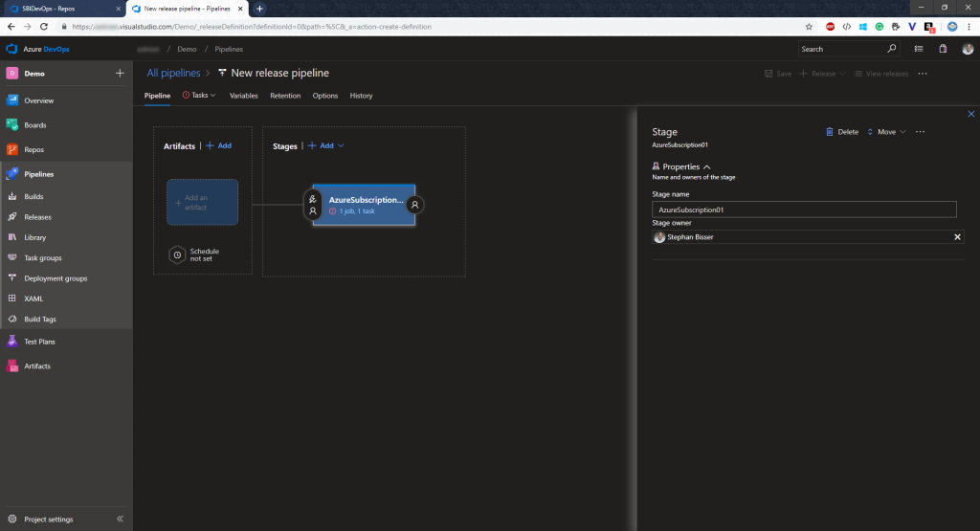
Task: Switch to the History tab
Action: point(361,96)
